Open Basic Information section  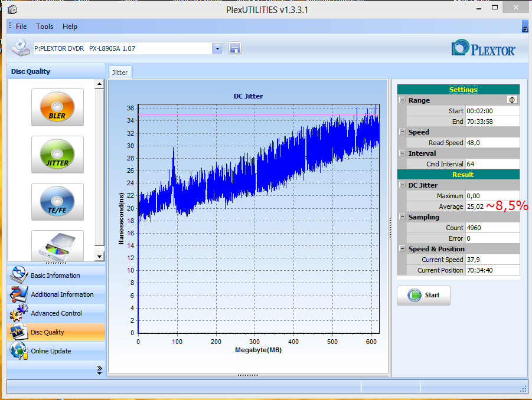[56, 276]
